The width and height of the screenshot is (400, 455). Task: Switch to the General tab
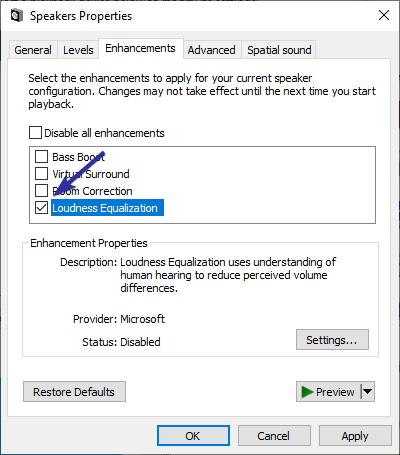(33, 50)
